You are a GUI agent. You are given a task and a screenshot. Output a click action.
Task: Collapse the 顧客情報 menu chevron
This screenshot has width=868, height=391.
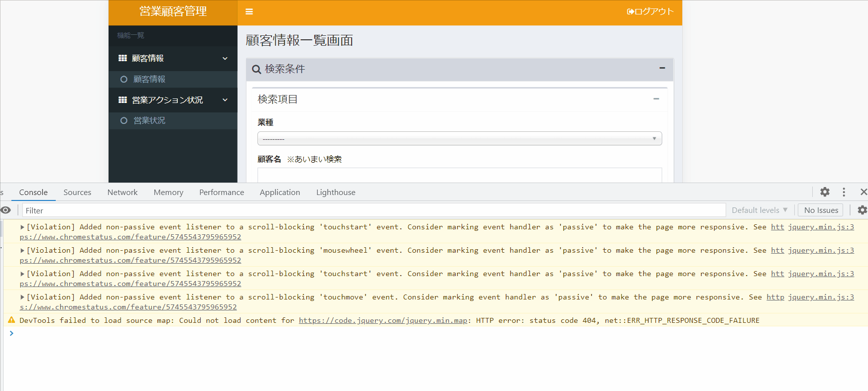pyautogui.click(x=225, y=58)
